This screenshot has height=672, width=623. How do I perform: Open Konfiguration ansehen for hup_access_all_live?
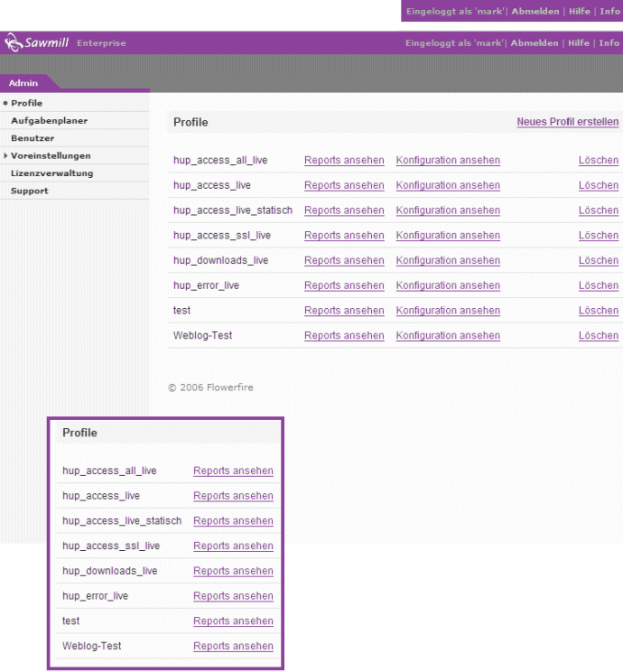coord(448,161)
